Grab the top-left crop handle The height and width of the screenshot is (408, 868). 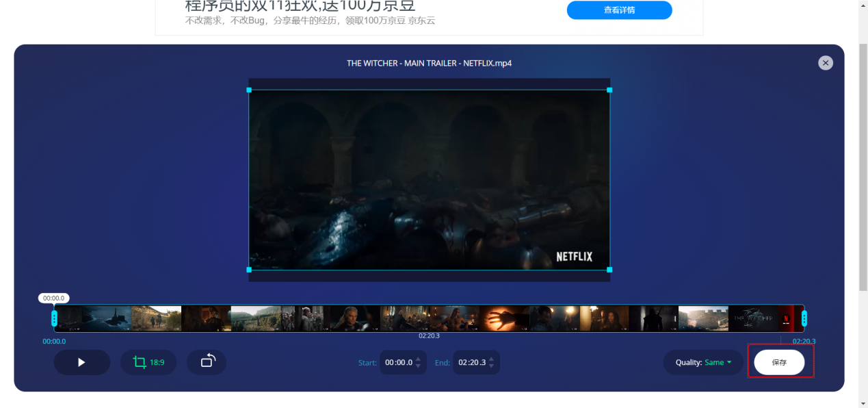[x=249, y=90]
